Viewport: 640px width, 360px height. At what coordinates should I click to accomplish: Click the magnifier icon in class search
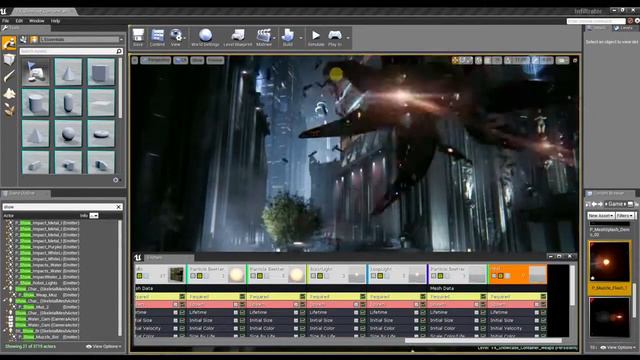(x=119, y=51)
